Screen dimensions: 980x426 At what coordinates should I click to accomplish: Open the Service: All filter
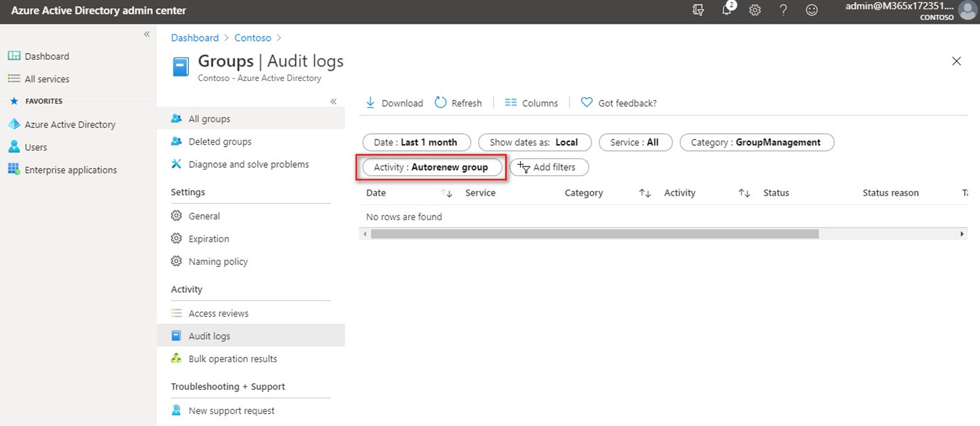635,142
